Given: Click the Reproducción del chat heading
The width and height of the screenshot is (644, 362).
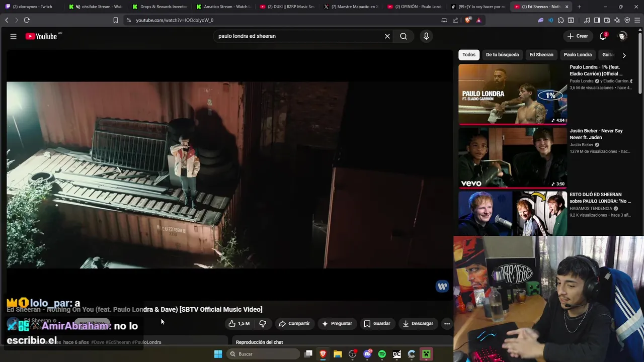Looking at the screenshot, I should (259, 342).
